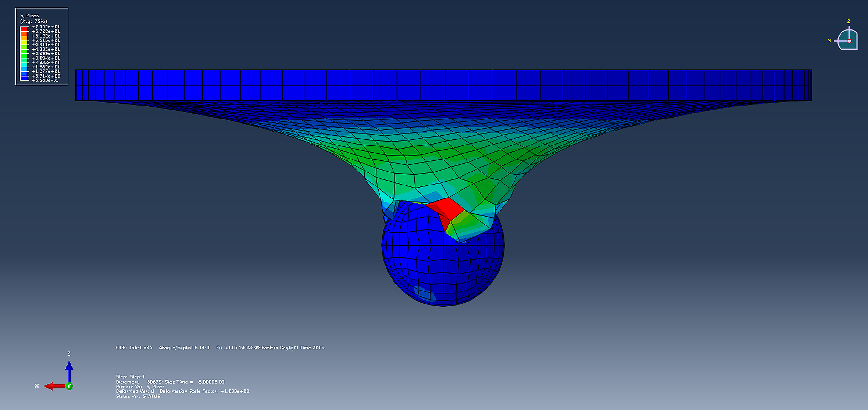
Task: Click the 'Step: Step-1' state block line
Action: point(130,377)
